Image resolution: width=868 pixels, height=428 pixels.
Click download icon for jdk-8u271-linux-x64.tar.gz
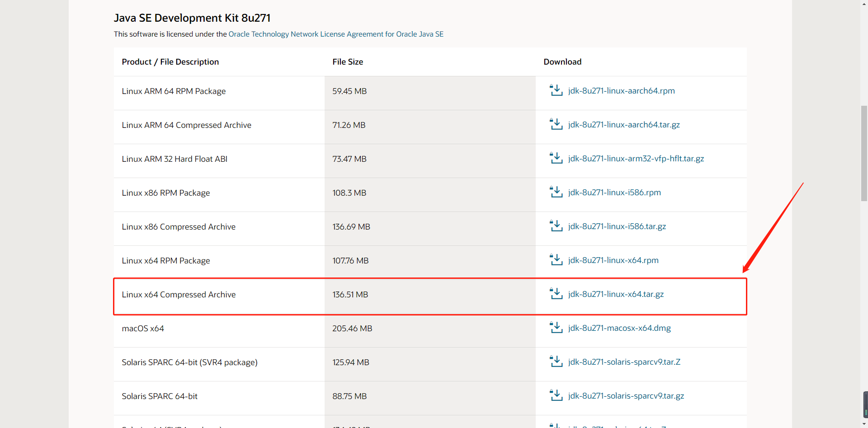(x=556, y=293)
